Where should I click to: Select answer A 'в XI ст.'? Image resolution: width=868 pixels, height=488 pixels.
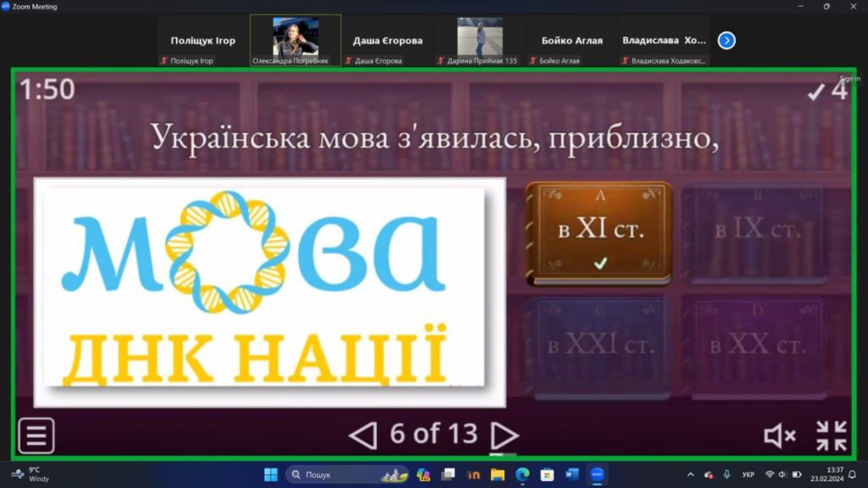point(599,234)
